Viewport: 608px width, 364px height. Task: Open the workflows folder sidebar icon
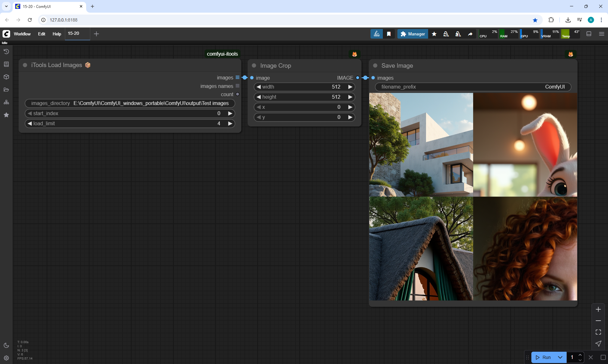[x=6, y=89]
